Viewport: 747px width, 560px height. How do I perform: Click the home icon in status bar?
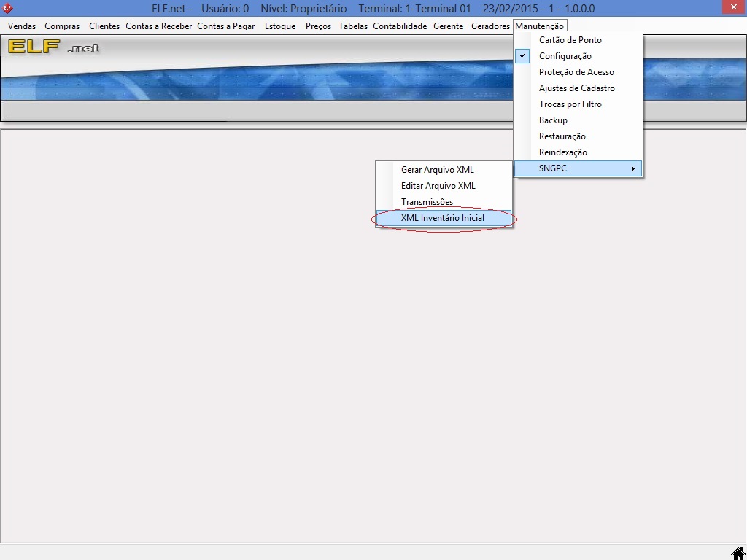(x=738, y=553)
